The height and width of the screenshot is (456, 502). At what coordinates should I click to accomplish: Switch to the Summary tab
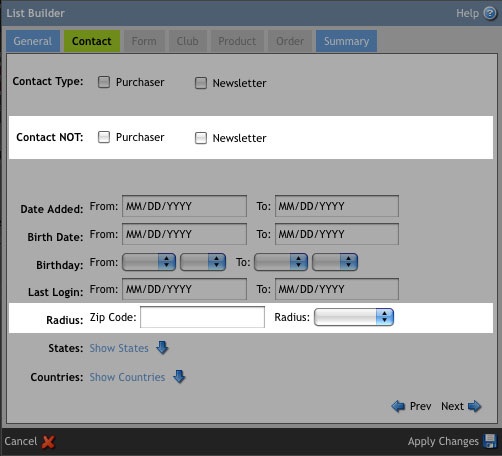(347, 41)
